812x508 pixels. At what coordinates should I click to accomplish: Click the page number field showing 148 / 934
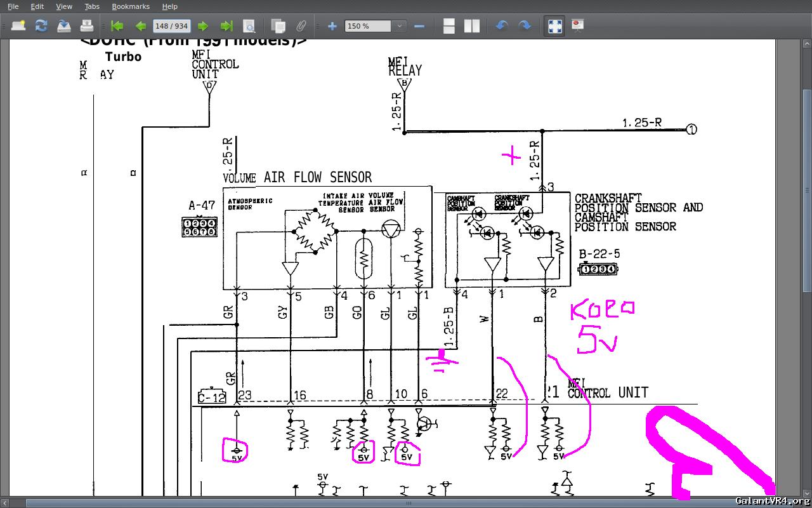pyautogui.click(x=171, y=26)
